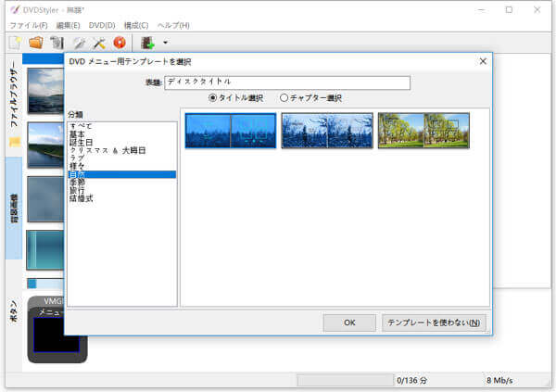Minimize the DVDStyler window
Image resolution: width=556 pixels, height=392 pixels.
click(481, 10)
